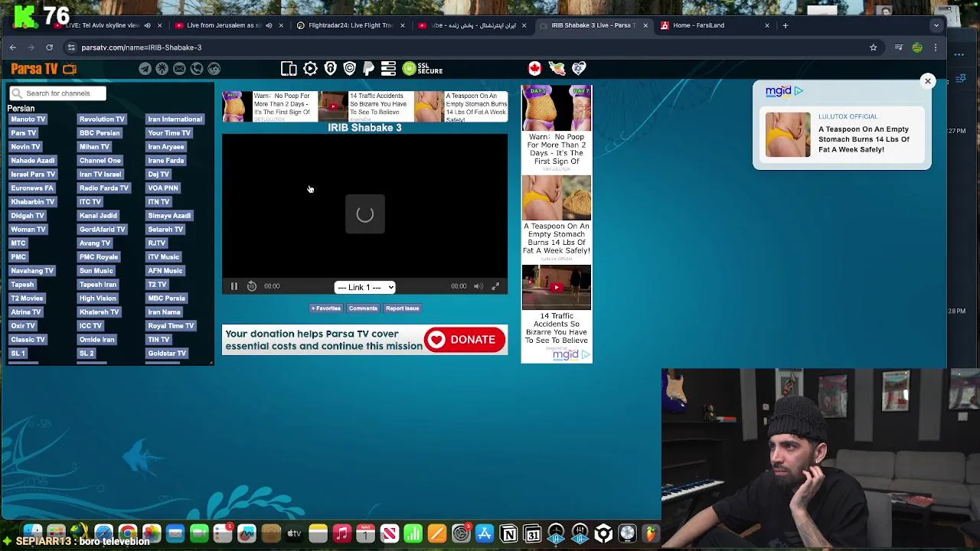
Task: Click the copyright shield icon
Action: [x=350, y=69]
